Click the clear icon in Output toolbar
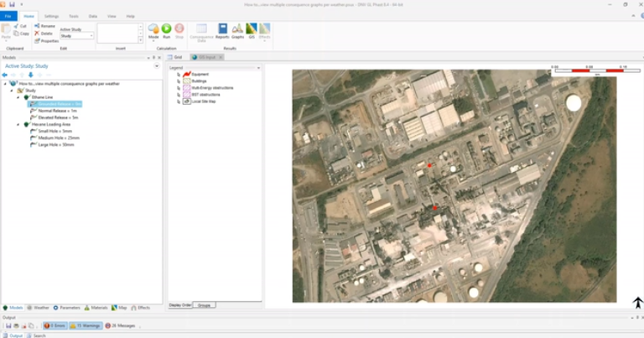 coord(23,325)
